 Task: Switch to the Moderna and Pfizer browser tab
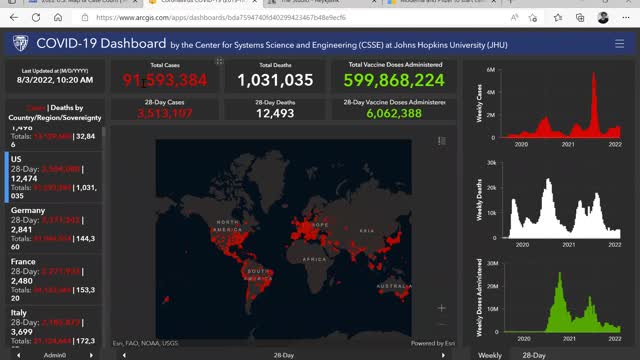441,2
